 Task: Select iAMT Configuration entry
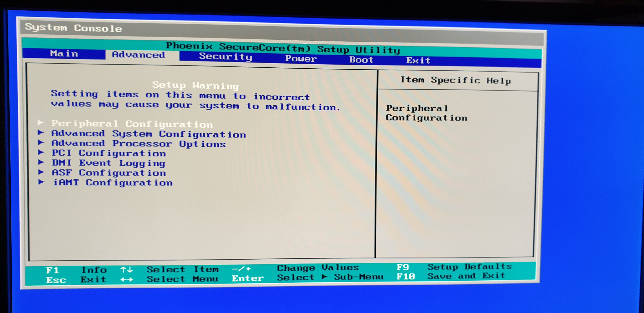[x=113, y=183]
